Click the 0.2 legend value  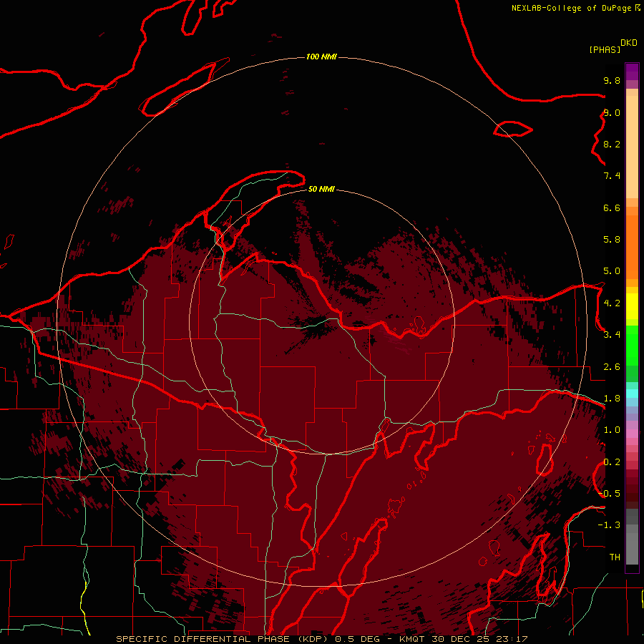point(612,462)
